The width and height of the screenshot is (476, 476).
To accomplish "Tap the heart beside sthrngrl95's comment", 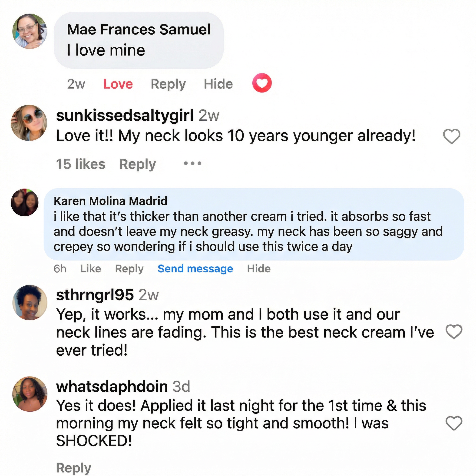I will click(454, 332).
